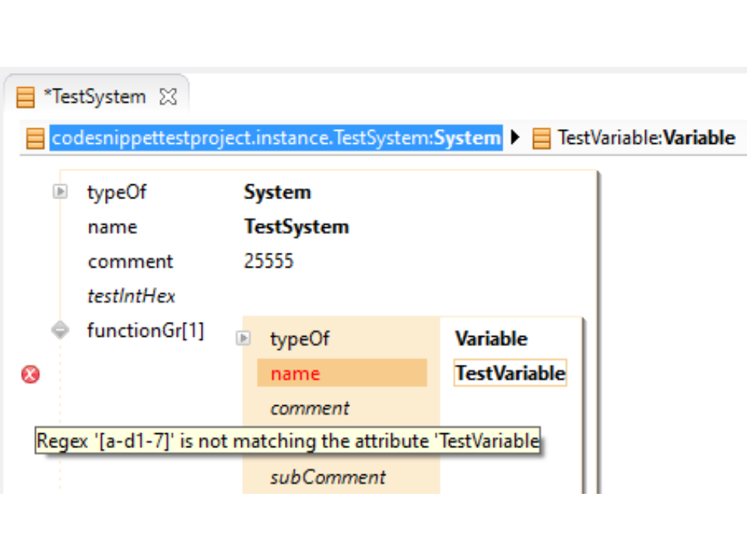
Task: Click the Variable typeOf value
Action: [x=491, y=338]
